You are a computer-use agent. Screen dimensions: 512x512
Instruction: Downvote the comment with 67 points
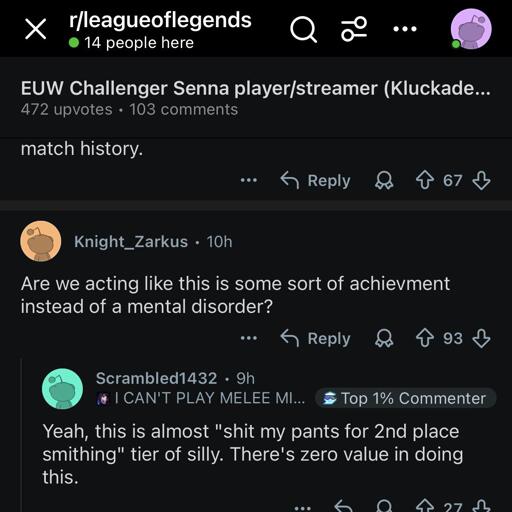[x=481, y=180]
